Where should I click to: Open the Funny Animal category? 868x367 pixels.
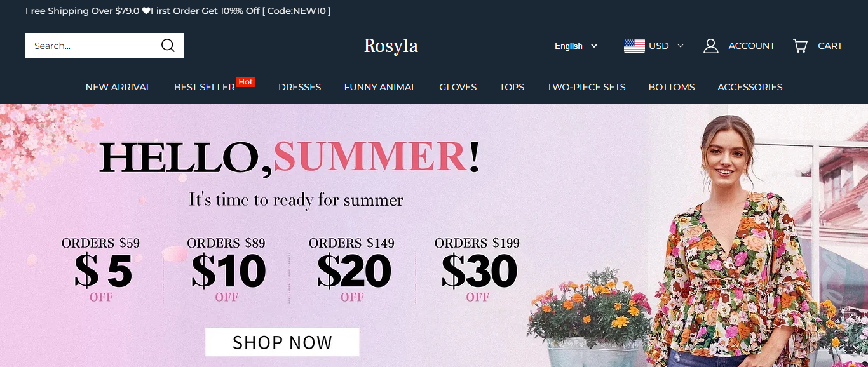380,87
